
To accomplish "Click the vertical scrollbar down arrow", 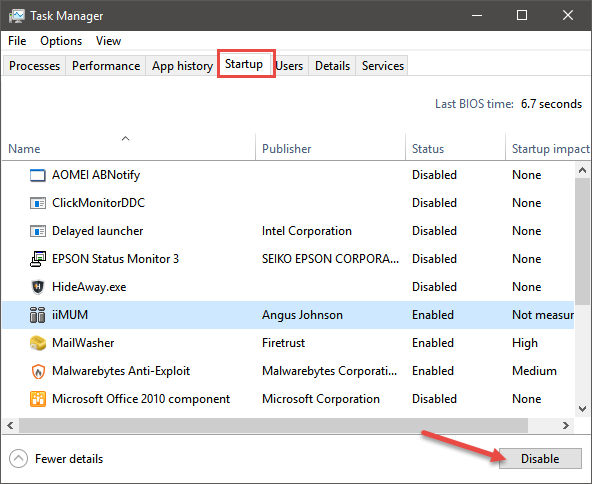I will coord(582,408).
